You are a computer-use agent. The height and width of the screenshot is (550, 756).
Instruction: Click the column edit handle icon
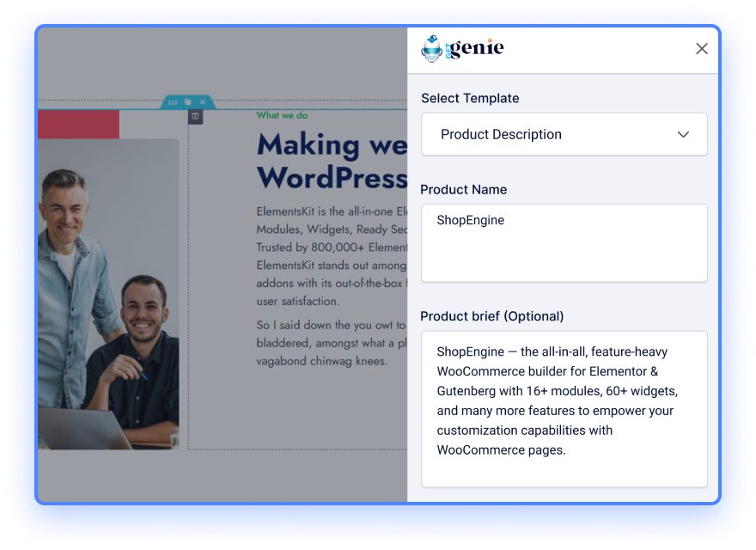[195, 116]
